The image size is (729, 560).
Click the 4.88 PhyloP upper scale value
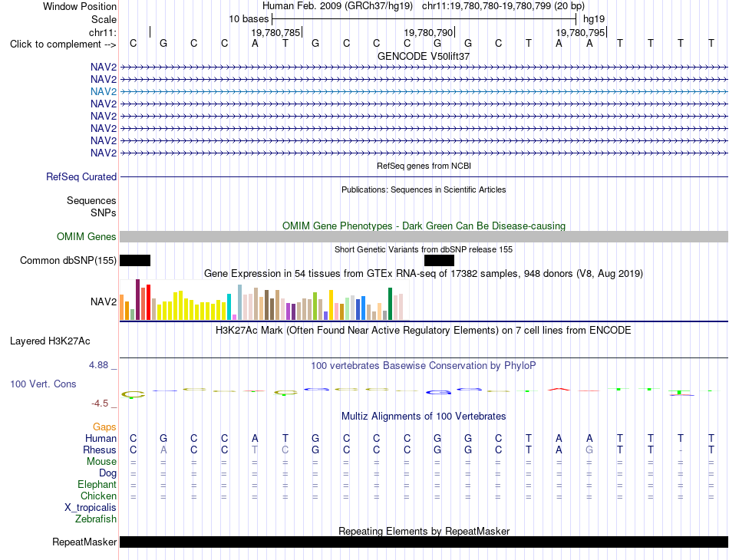pos(98,365)
